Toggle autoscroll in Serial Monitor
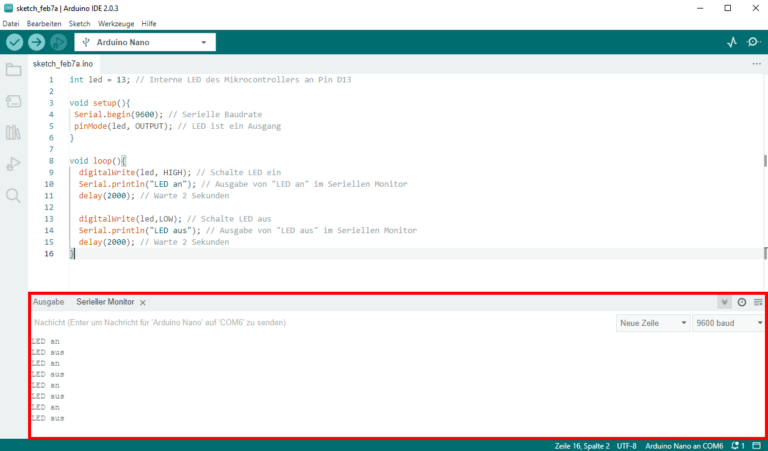 point(724,302)
